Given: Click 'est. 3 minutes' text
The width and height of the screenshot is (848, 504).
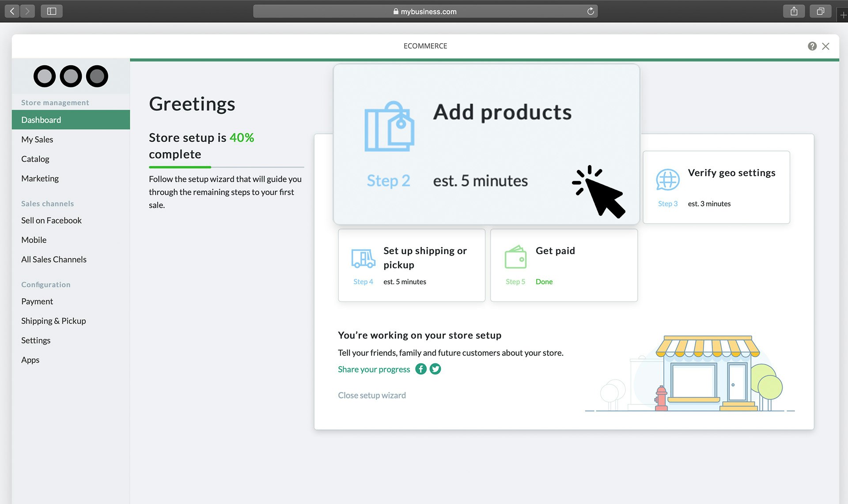Looking at the screenshot, I should tap(709, 203).
